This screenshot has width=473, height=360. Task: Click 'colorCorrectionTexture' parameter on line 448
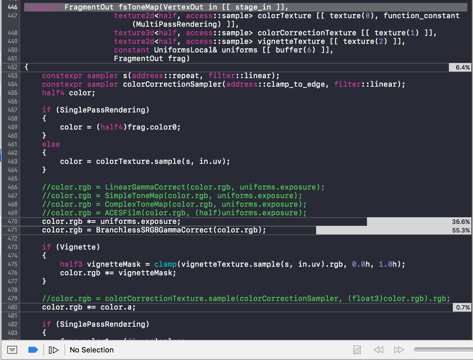pos(307,33)
